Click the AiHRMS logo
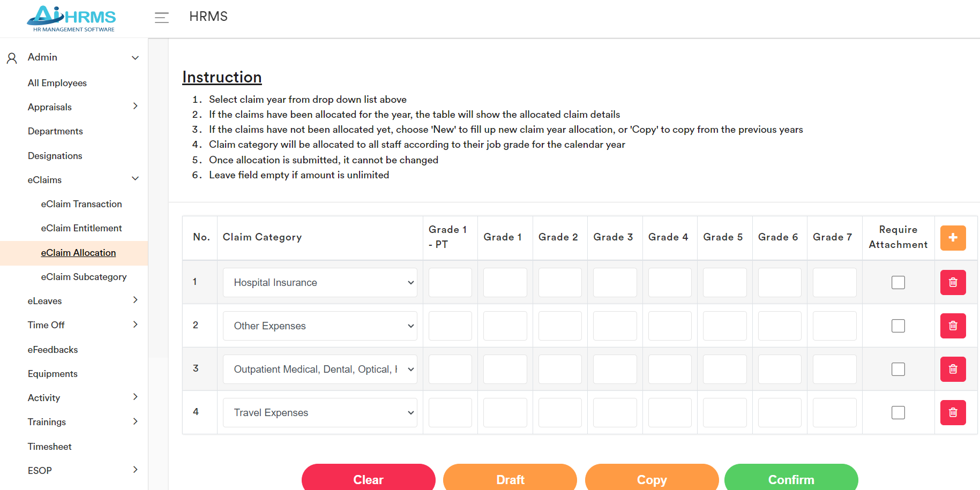The height and width of the screenshot is (490, 980). pos(72,19)
